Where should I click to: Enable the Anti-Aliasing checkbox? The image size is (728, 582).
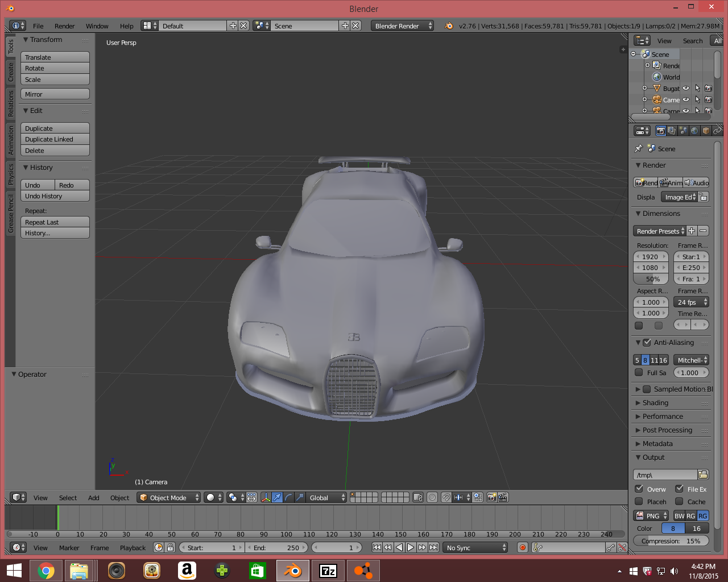point(647,343)
